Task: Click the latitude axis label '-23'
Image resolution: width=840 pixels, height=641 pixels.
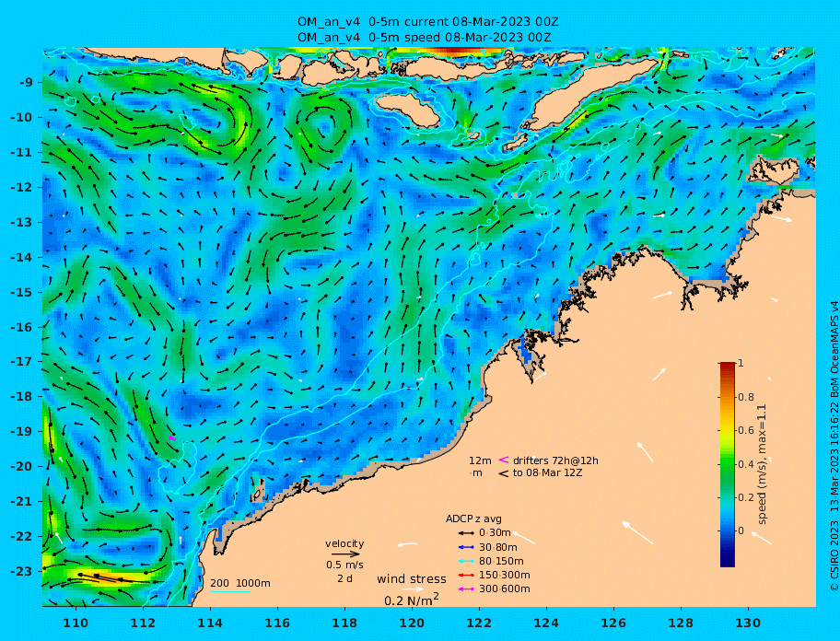Action: pyautogui.click(x=22, y=571)
